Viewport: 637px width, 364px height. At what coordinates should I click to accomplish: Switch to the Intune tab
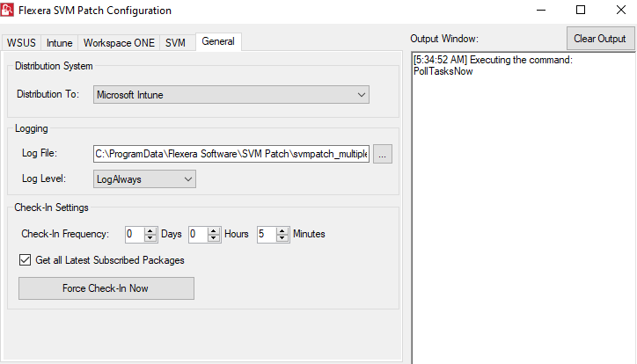pos(60,42)
